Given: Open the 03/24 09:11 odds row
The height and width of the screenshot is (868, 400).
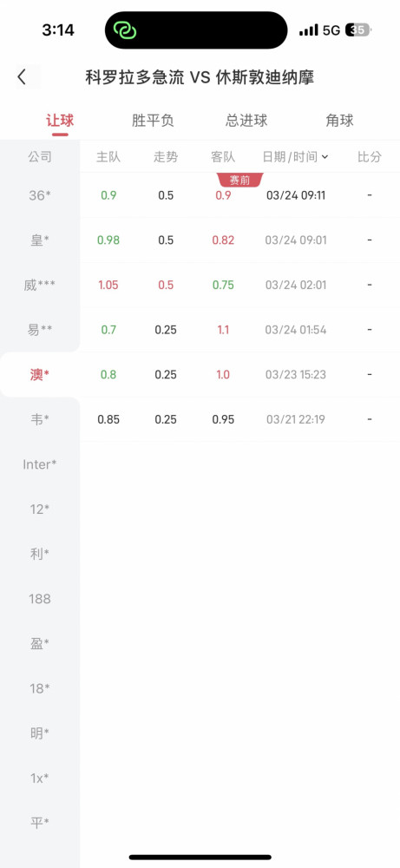Looking at the screenshot, I should (x=240, y=194).
